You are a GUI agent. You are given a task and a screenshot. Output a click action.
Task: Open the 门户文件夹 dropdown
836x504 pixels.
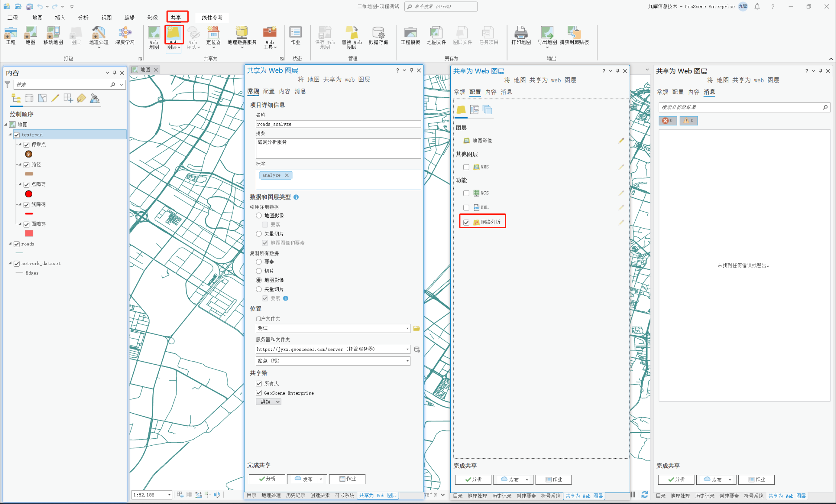[407, 328]
